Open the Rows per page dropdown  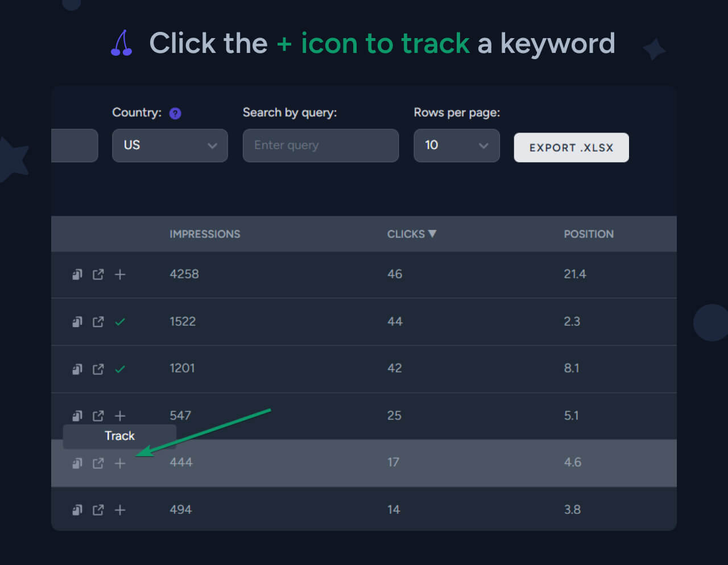tap(457, 146)
